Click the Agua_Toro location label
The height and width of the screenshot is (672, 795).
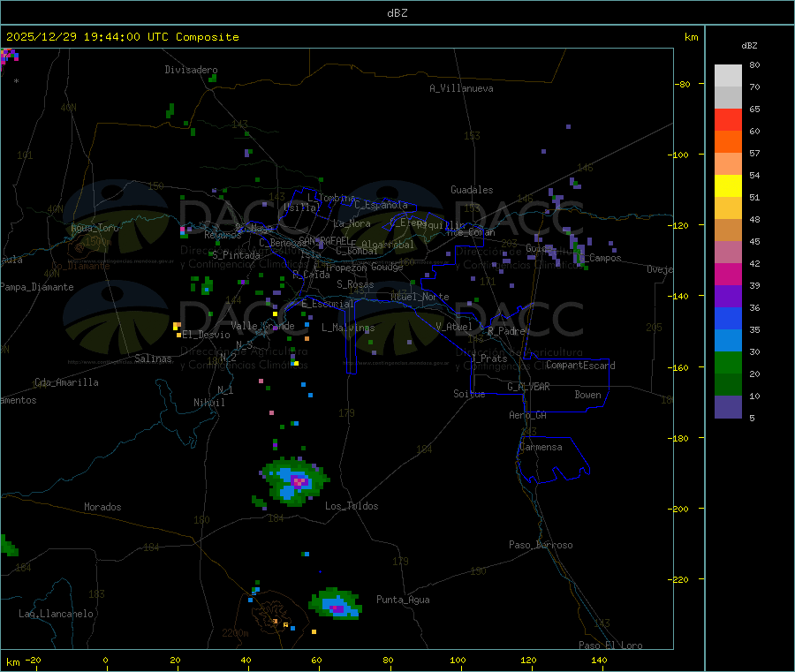(x=95, y=228)
